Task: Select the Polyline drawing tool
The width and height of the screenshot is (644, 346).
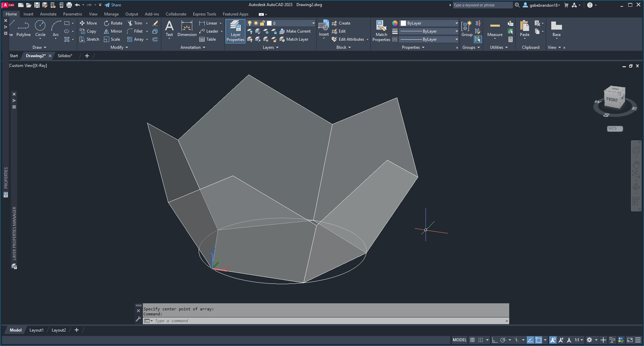Action: pyautogui.click(x=23, y=29)
